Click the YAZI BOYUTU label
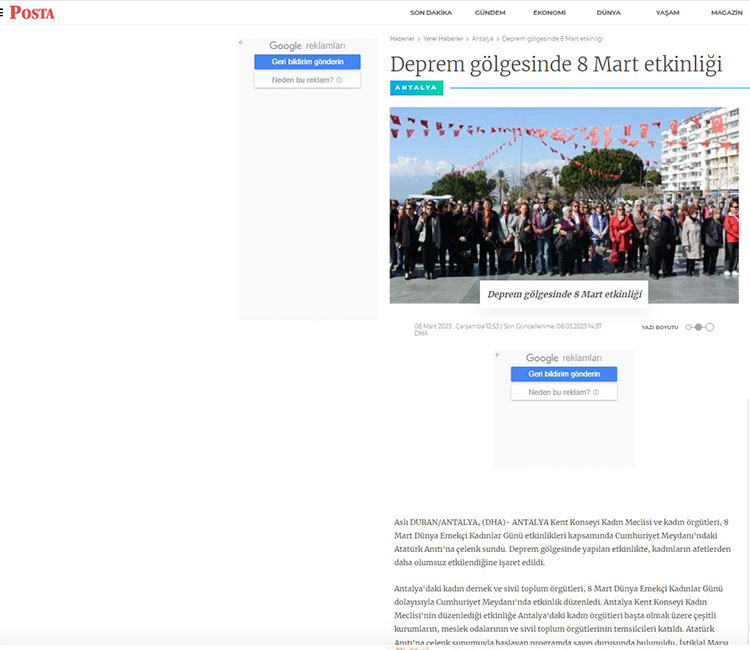 coord(660,328)
